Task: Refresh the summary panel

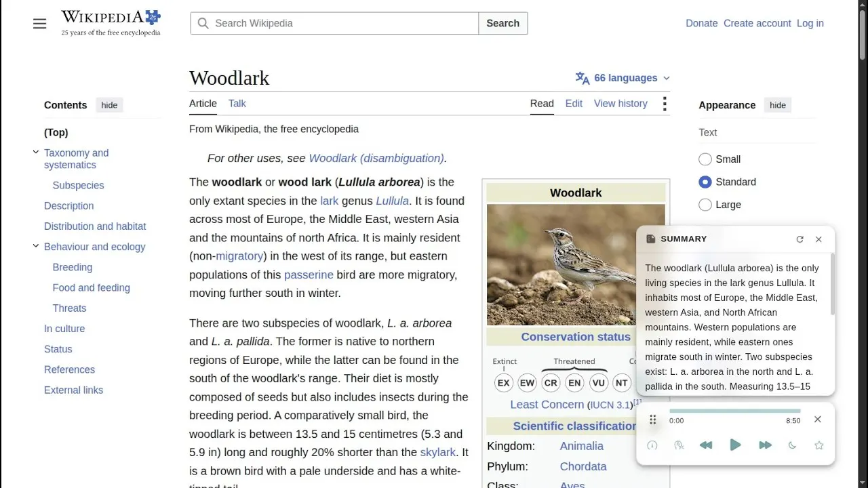Action: coord(800,239)
